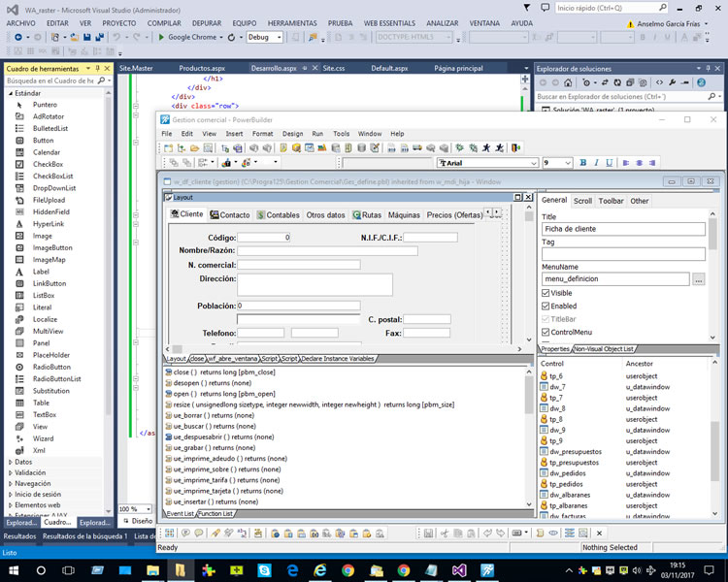
Task: Click the Open folder icon in PowerBuilder
Action: click(x=194, y=148)
